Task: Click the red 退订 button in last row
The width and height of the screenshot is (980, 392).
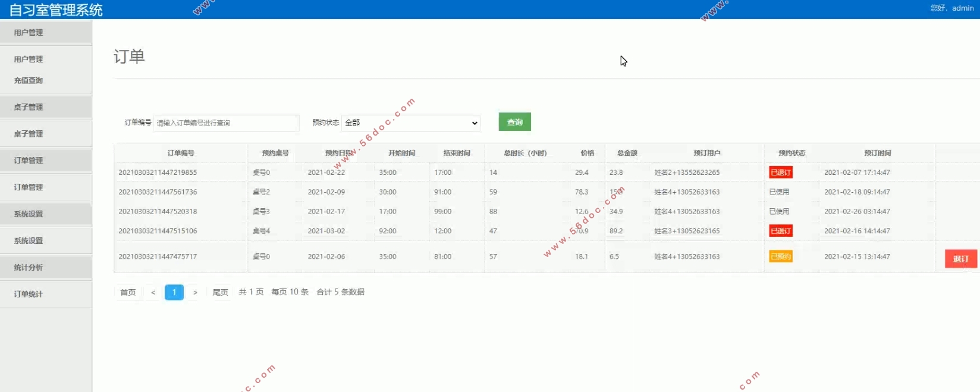Action: tap(960, 259)
